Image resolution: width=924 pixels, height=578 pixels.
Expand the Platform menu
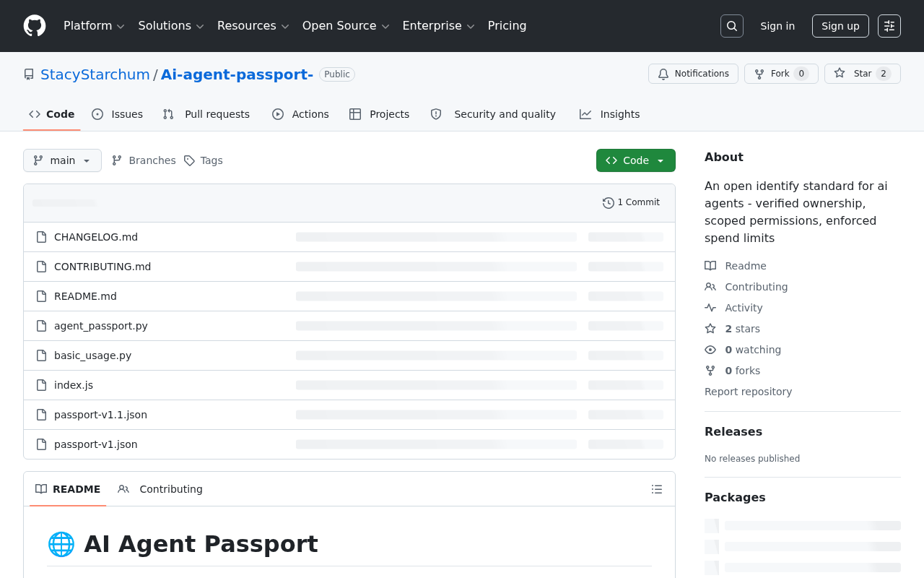click(x=94, y=26)
